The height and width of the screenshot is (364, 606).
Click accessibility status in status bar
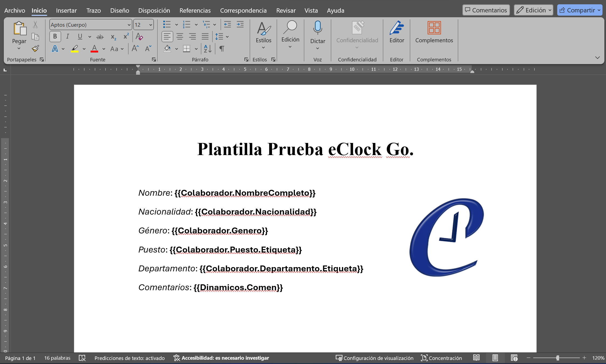tap(221, 358)
